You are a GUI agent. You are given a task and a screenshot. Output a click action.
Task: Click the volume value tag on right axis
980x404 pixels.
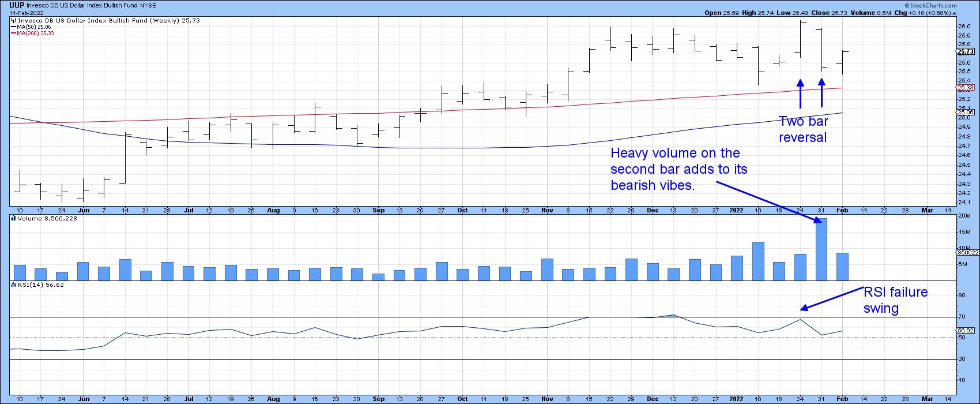point(967,252)
